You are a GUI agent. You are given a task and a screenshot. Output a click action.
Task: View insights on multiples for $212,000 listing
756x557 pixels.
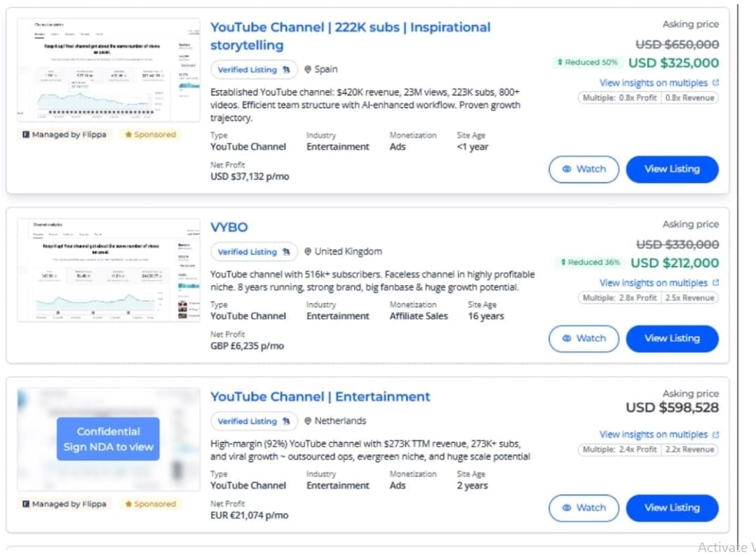pos(654,283)
